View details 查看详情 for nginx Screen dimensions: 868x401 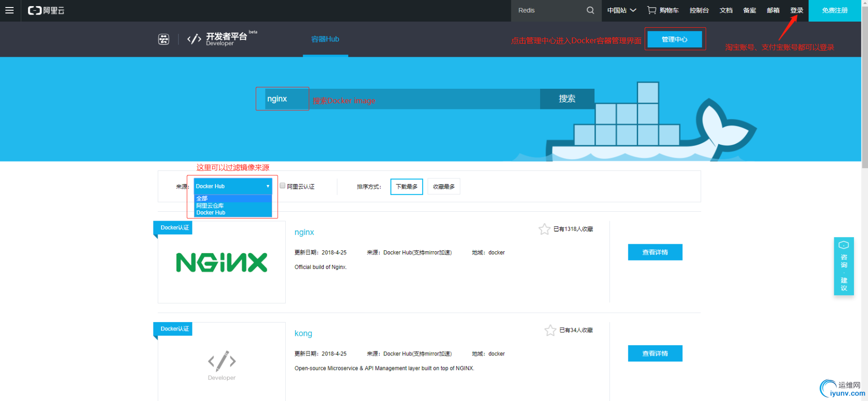coord(655,252)
